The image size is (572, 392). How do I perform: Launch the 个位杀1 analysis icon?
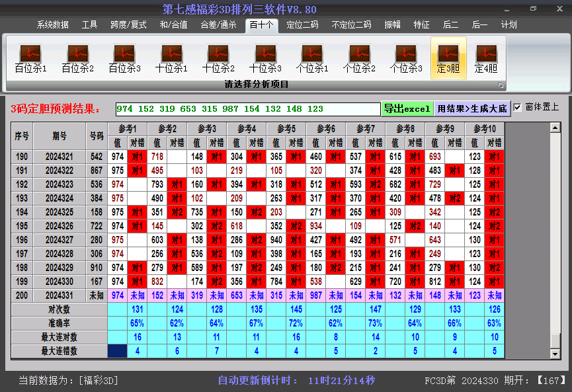312,59
